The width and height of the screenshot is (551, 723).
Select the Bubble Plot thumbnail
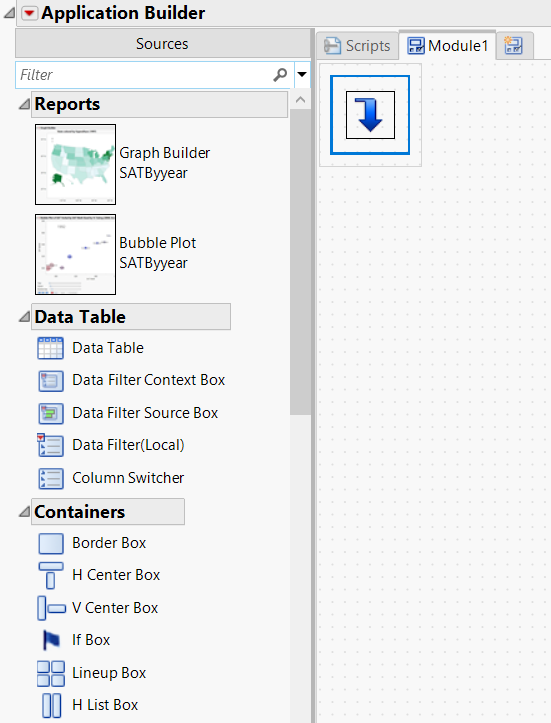[75, 254]
